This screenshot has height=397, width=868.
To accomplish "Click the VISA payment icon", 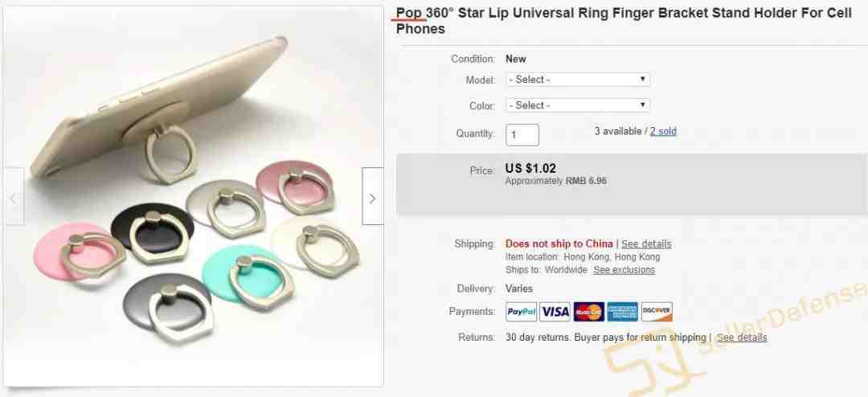I will (555, 312).
